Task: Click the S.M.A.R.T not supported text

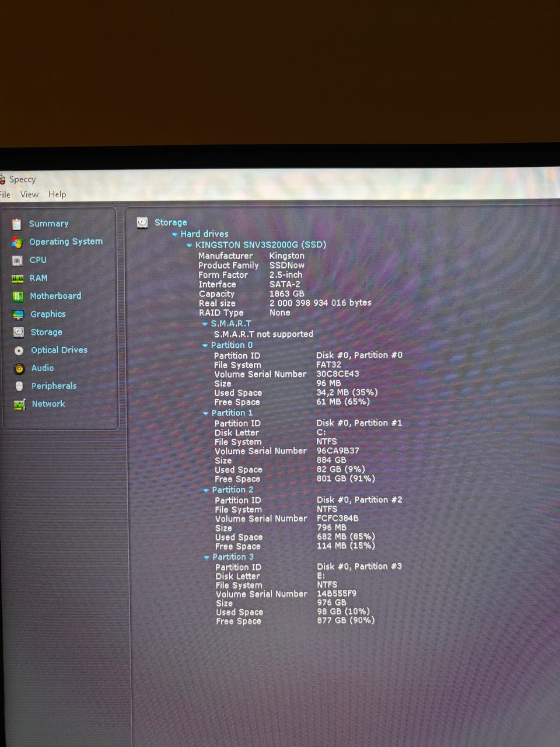Action: (263, 334)
